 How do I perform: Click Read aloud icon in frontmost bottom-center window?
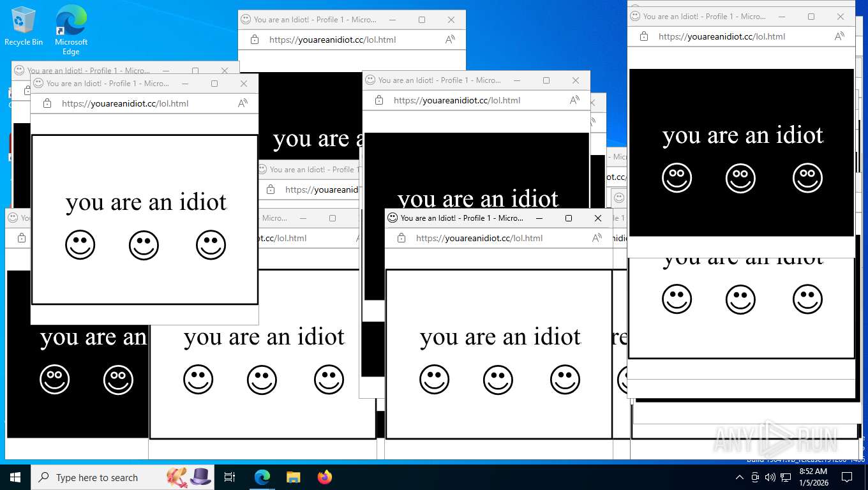coord(597,238)
